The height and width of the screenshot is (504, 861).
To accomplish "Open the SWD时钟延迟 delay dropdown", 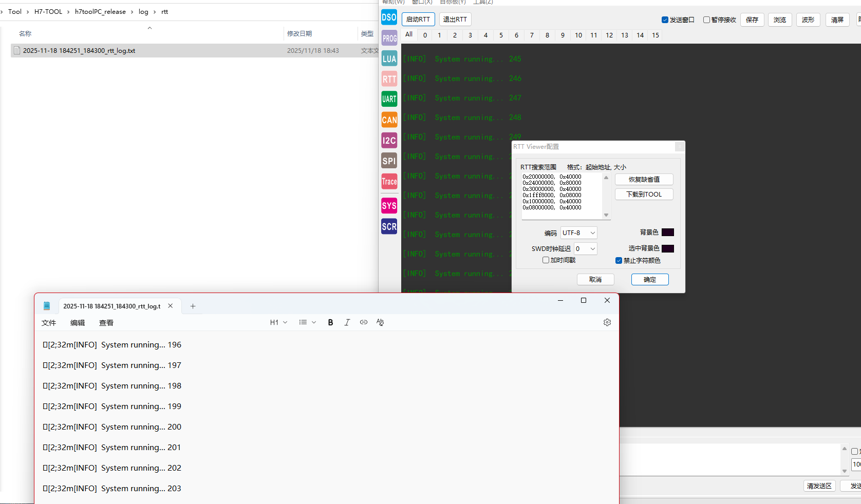I will coord(585,248).
